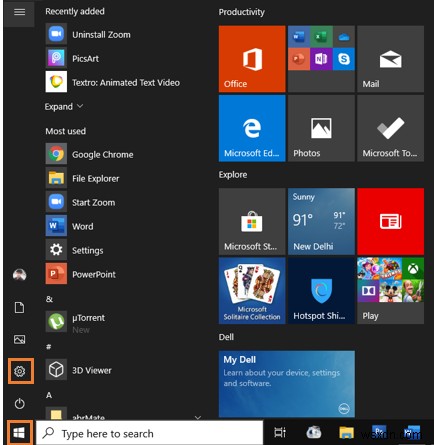Open Skype in the Office apps tile
Screen dimensions: 434x445
344,59
